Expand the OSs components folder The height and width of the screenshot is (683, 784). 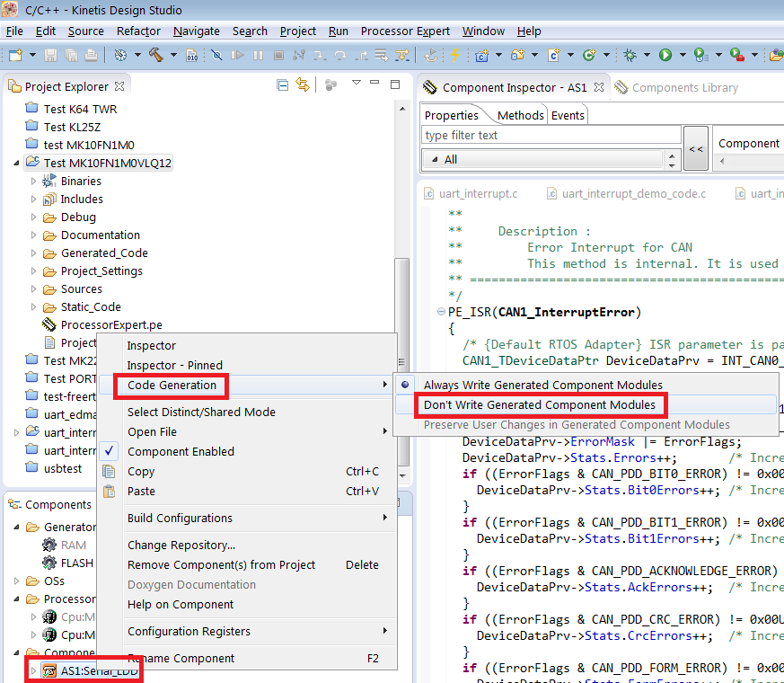pos(16,581)
